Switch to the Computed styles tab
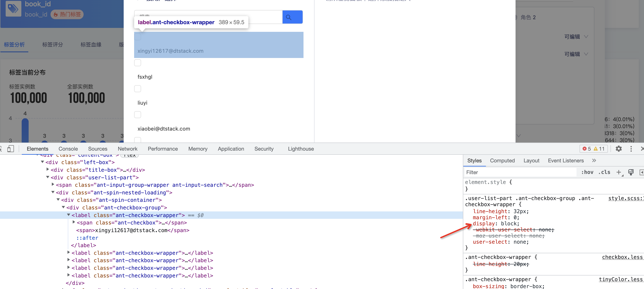 tap(502, 160)
